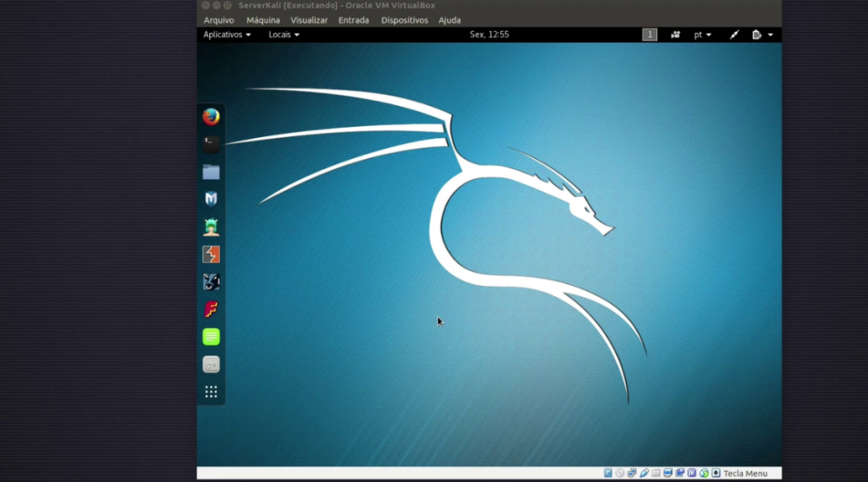Image resolution: width=868 pixels, height=482 pixels.
Task: Open the Máquina menu in VirtualBox
Action: tap(263, 20)
